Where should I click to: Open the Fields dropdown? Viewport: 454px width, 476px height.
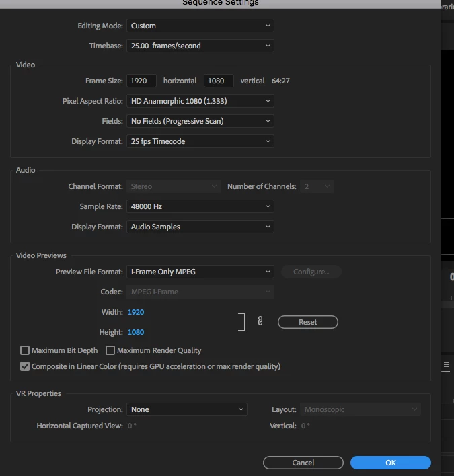pyautogui.click(x=200, y=121)
